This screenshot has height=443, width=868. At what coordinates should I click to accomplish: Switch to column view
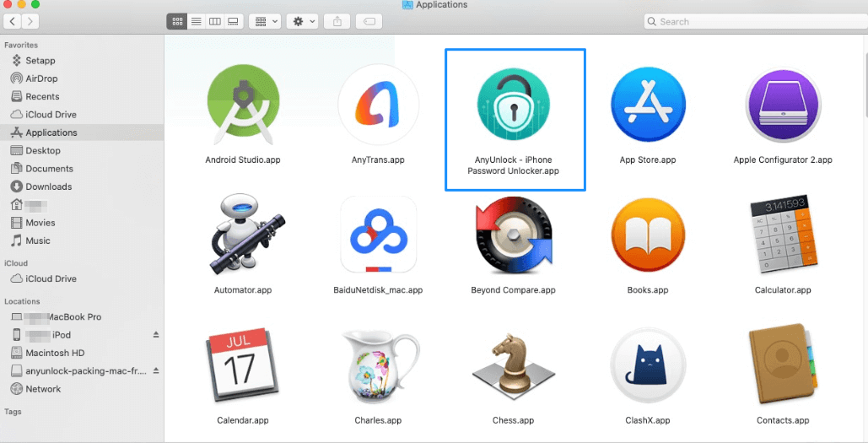click(x=215, y=22)
